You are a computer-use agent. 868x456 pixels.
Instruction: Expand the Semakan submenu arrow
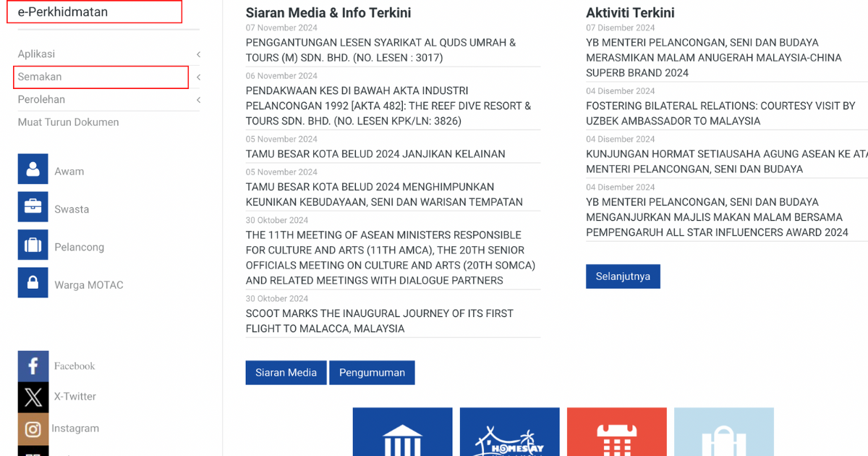(x=198, y=77)
